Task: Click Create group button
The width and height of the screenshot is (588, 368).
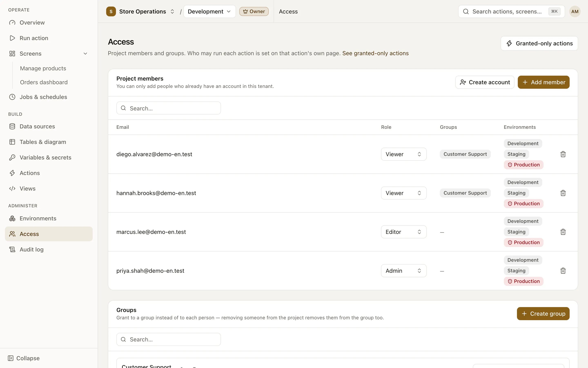Action: point(543,313)
